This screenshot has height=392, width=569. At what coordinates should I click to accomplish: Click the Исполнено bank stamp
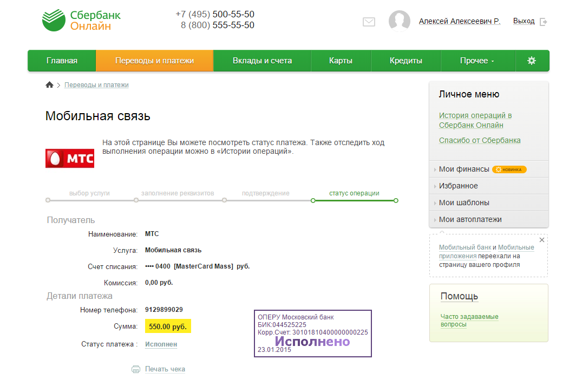coord(313,334)
